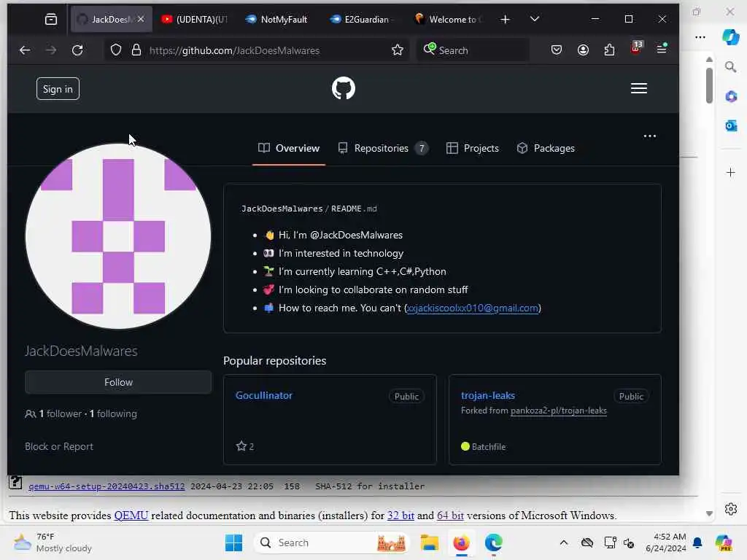Open the Firefox account icon
Viewport: 747px width, 560px height.
(583, 50)
